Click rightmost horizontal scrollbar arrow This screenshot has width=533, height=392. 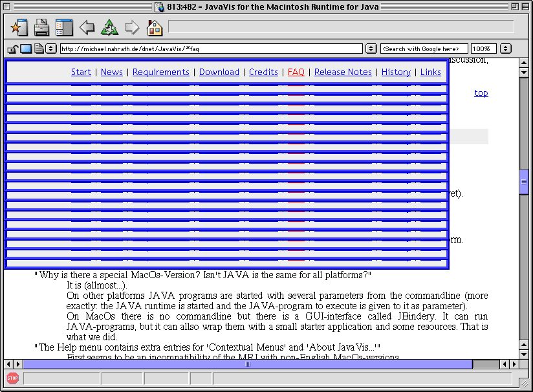pyautogui.click(x=514, y=364)
